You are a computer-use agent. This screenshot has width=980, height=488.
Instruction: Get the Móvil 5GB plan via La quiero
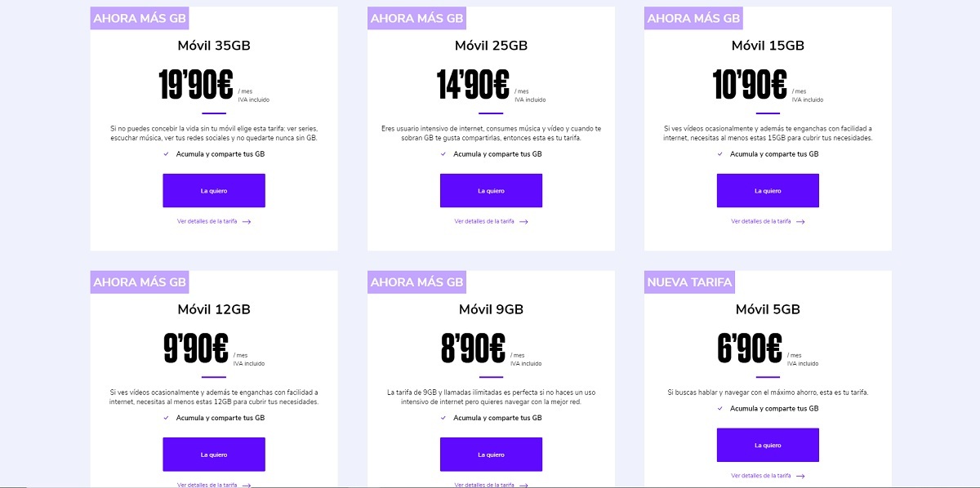coord(768,445)
